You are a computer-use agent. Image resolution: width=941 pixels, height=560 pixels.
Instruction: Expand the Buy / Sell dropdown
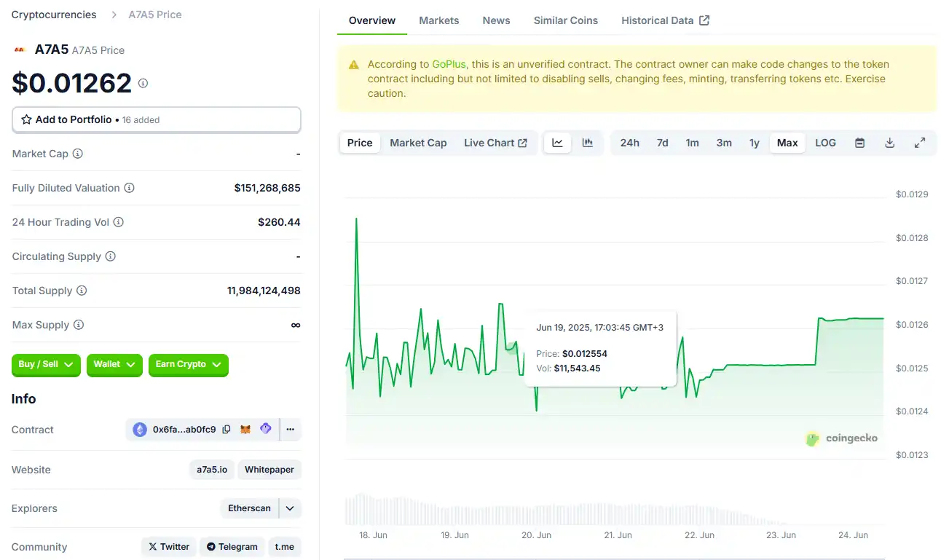[x=46, y=365]
